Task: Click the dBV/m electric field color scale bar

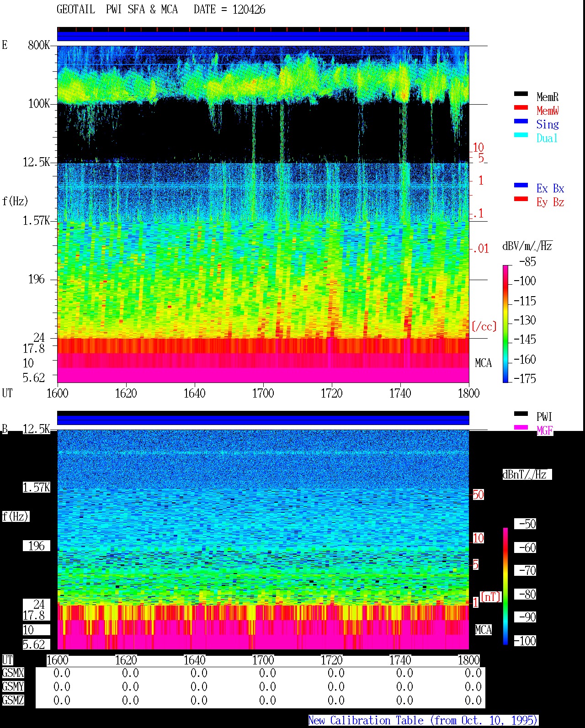Action: click(505, 324)
